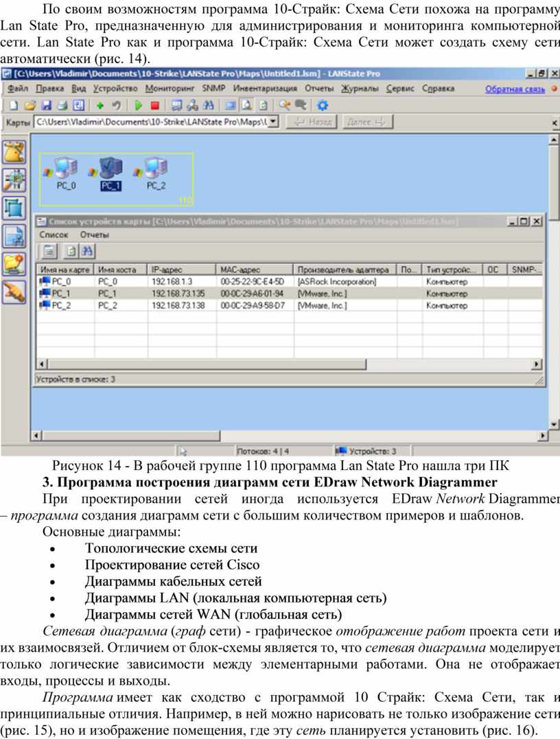
Task: Click the map vertical scrollbar up arrow
Action: 555,140
